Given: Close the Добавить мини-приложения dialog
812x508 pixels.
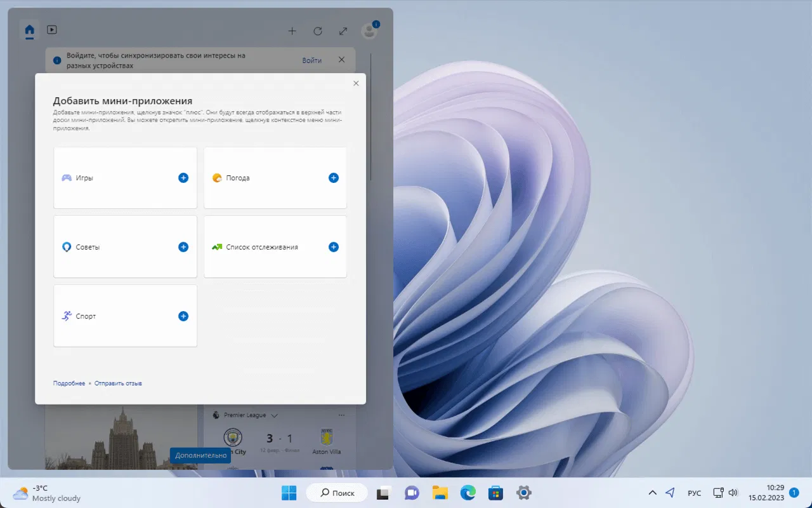Looking at the screenshot, I should pos(356,83).
